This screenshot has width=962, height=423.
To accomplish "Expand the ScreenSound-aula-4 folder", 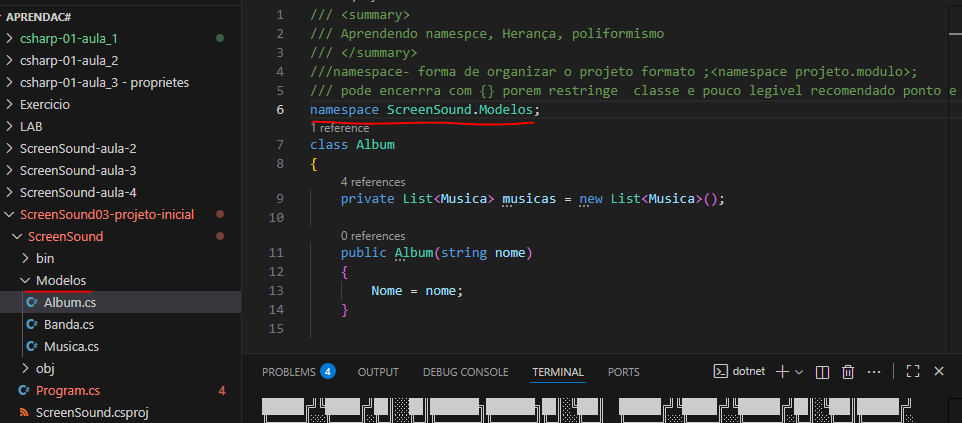I will point(9,193).
